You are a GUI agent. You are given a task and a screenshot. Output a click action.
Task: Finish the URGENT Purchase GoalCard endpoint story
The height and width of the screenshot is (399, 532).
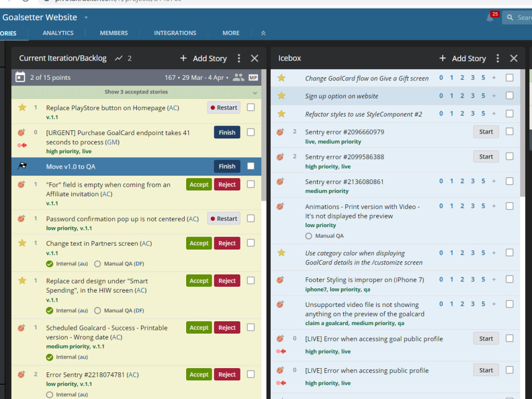click(x=227, y=132)
